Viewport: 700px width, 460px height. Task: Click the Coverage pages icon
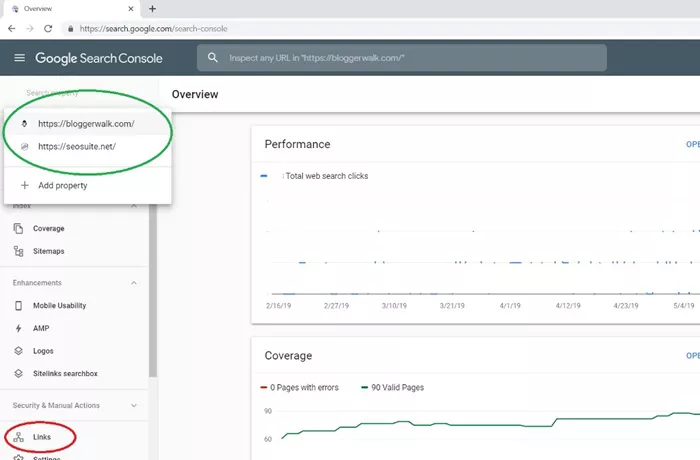tap(18, 228)
